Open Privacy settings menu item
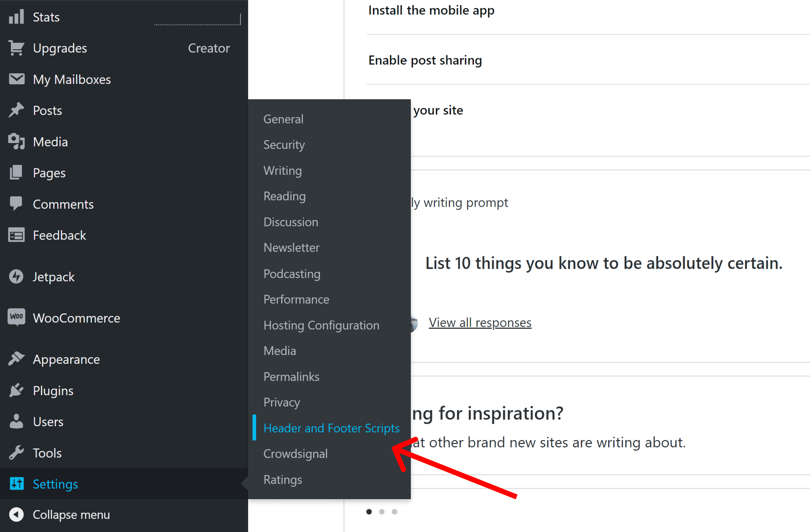The height and width of the screenshot is (532, 810). point(281,402)
